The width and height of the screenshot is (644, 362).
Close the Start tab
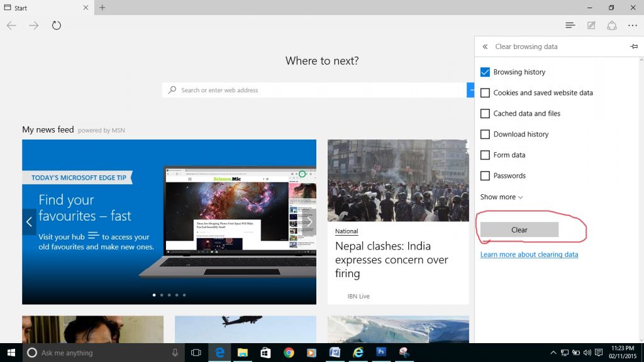tap(86, 8)
